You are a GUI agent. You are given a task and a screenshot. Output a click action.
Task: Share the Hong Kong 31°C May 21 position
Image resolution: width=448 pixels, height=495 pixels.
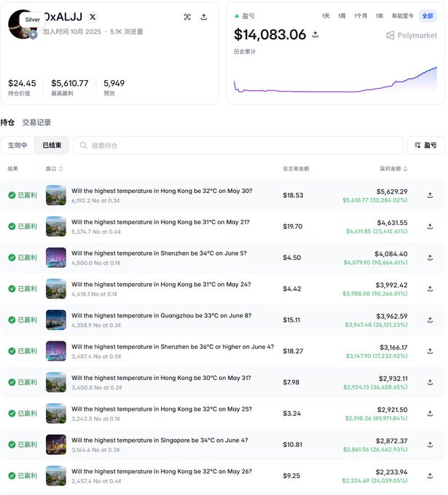tap(430, 226)
